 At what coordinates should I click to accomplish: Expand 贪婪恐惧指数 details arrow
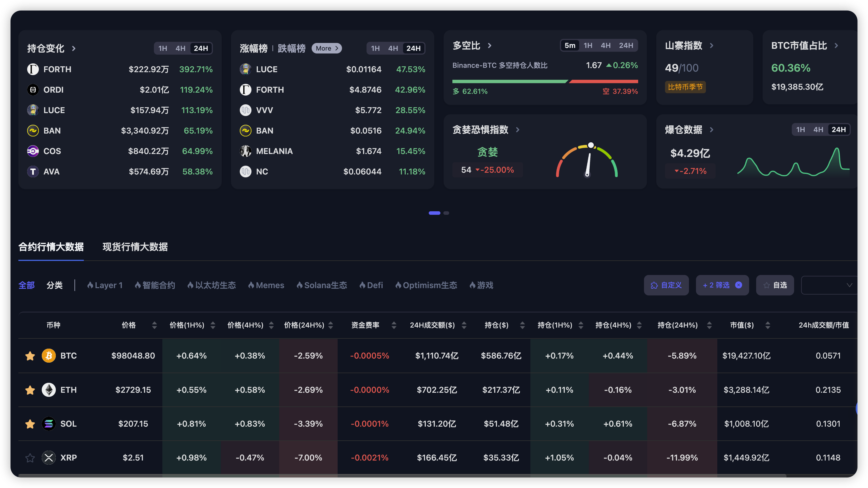[x=518, y=130]
